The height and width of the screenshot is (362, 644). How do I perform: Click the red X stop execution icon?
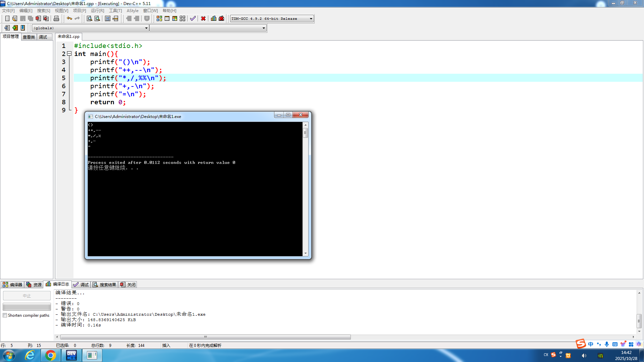pos(203,18)
